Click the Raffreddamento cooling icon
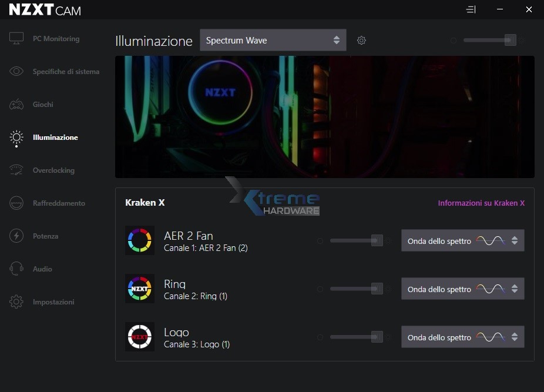Image resolution: width=544 pixels, height=392 pixels. (16, 203)
